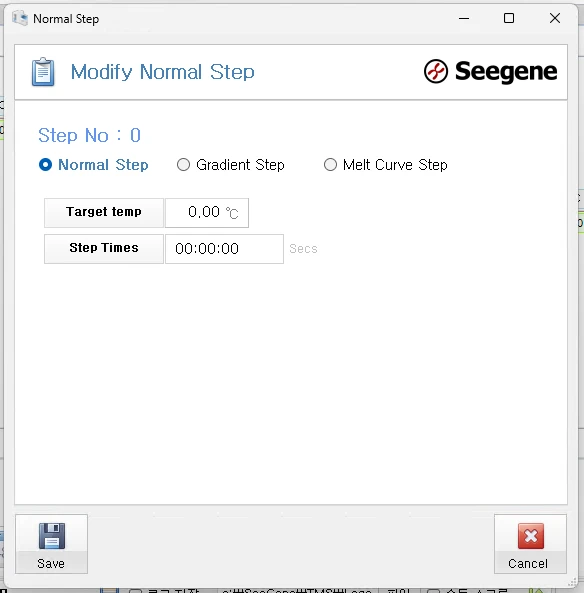Save the step with the floppy disk button
Viewport: 584px width, 593px height.
pyautogui.click(x=51, y=544)
